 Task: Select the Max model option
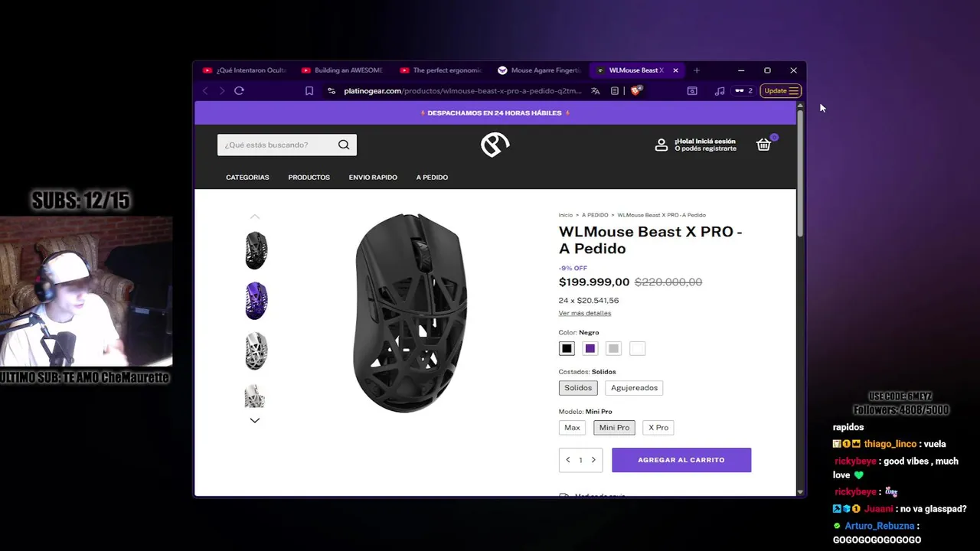[x=572, y=428]
